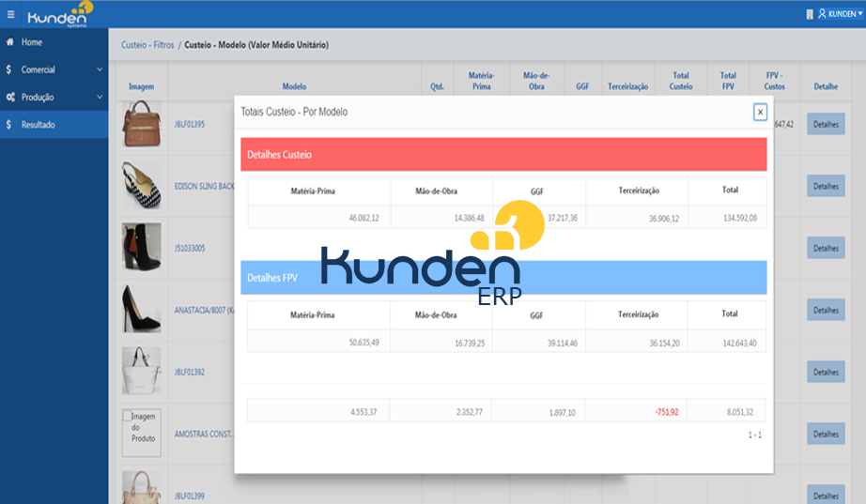Sort by FPV - Custos column header
The width and height of the screenshot is (866, 504).
774,81
